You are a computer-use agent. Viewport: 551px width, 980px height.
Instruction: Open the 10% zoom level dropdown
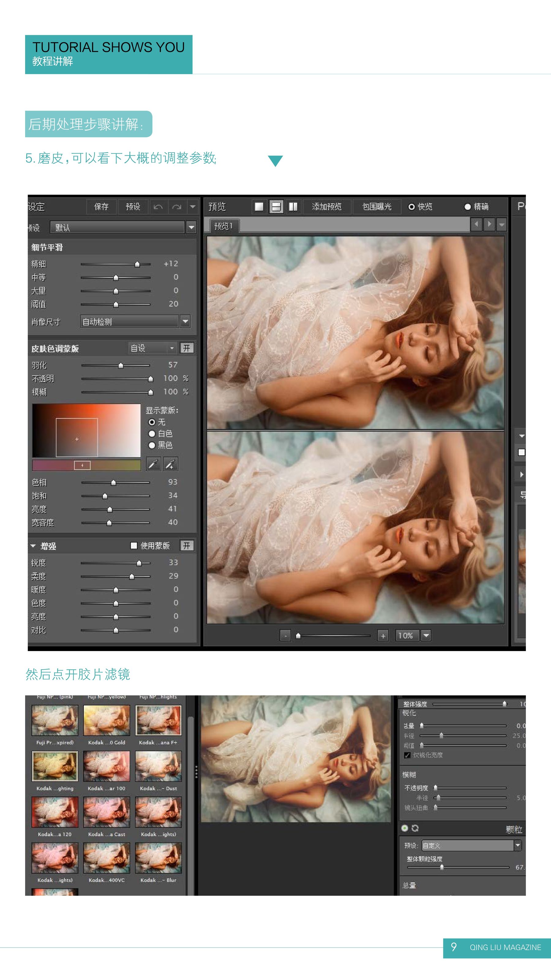coord(426,635)
